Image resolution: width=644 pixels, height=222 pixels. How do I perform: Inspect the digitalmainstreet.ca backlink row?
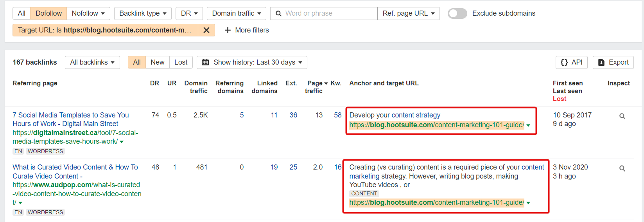tap(622, 116)
